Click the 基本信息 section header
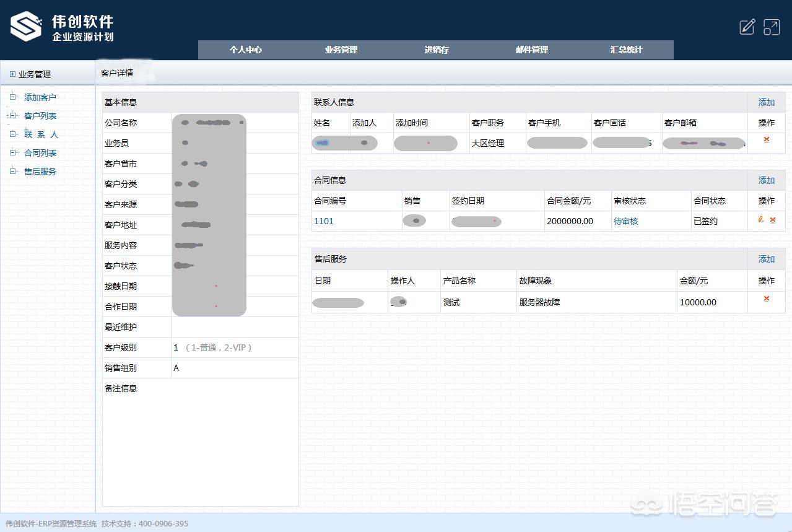The width and height of the screenshot is (792, 532). coord(121,102)
